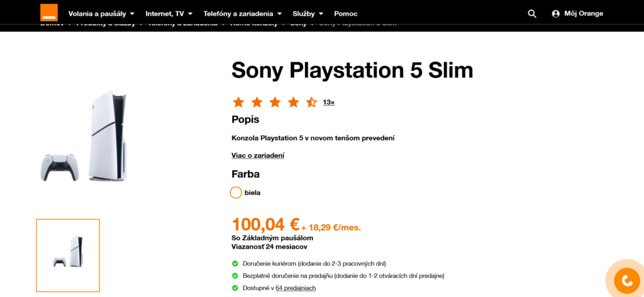Viewport: 644px width, 297px height.
Task: Open the search magnifier icon
Action: [532, 14]
